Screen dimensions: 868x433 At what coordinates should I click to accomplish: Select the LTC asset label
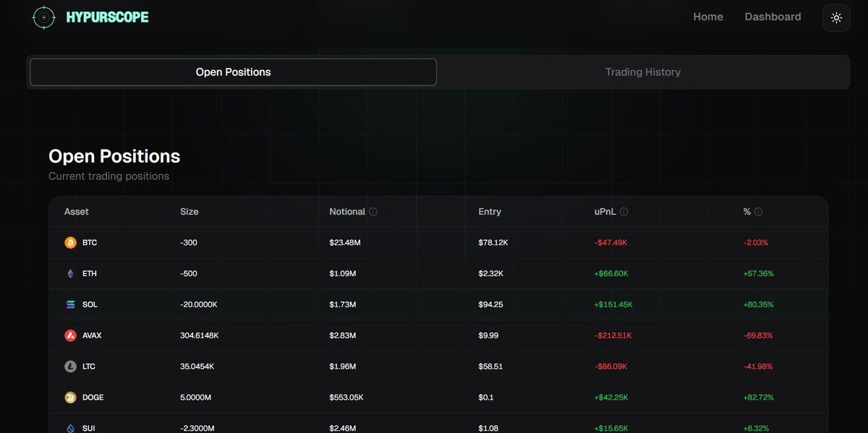[89, 366]
